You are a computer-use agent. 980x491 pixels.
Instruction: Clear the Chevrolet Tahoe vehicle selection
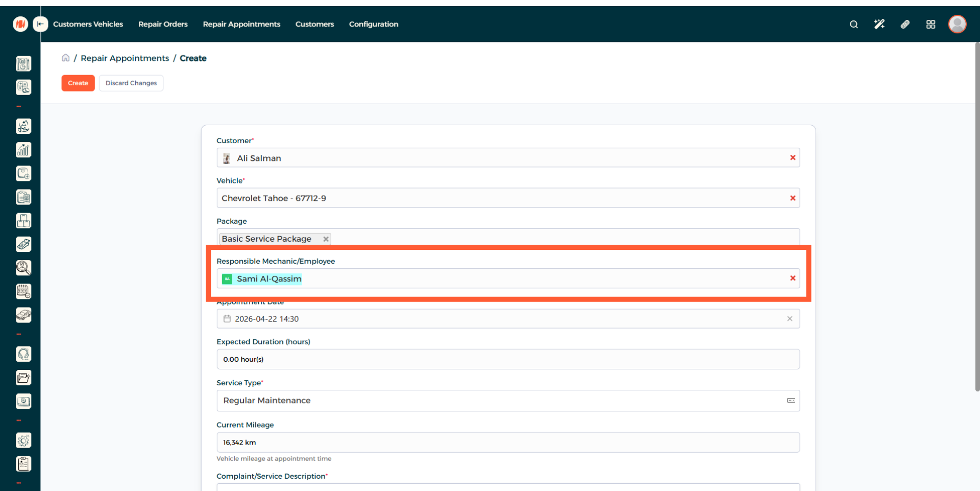click(x=793, y=198)
